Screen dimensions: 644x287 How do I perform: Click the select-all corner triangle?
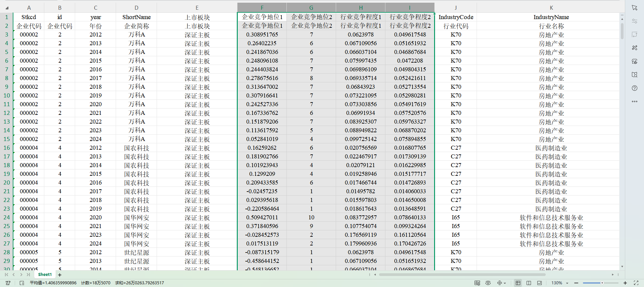(7, 8)
